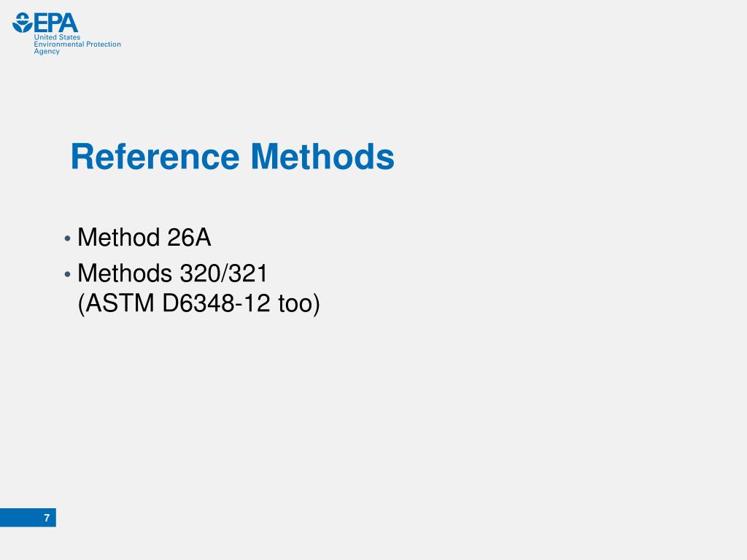Screen dimensions: 747x560
Task: Click the word 'Reference' in the title
Action: click(x=155, y=157)
